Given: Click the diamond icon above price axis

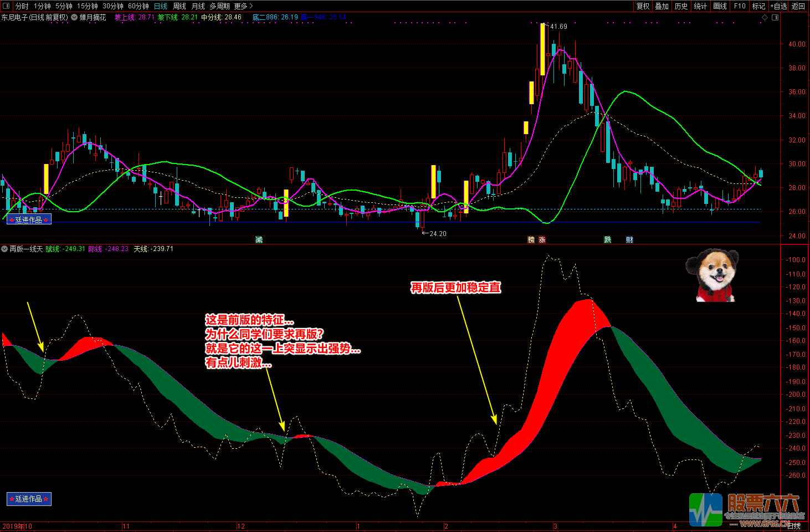Looking at the screenshot, I should pos(765,18).
